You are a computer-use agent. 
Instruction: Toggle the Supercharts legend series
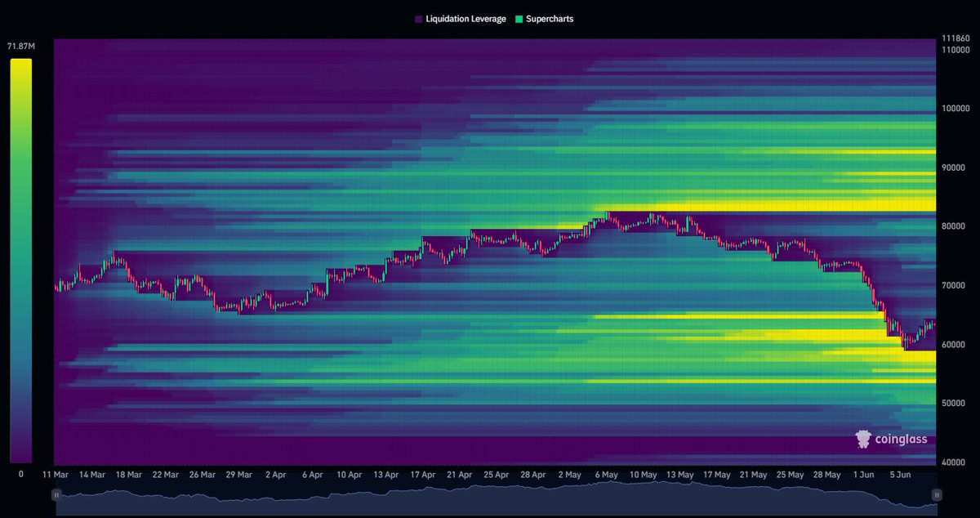(544, 19)
